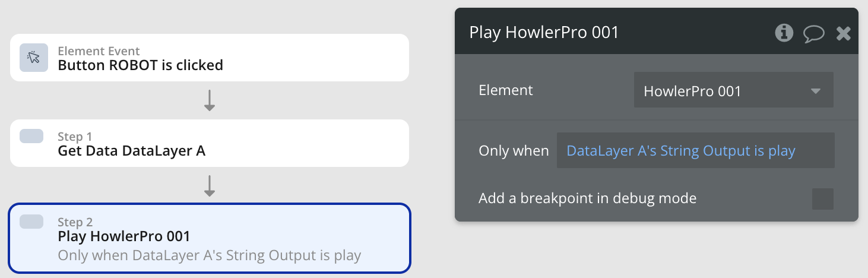
Task: Click the arrow between the event and Step 1
Action: pos(209,100)
